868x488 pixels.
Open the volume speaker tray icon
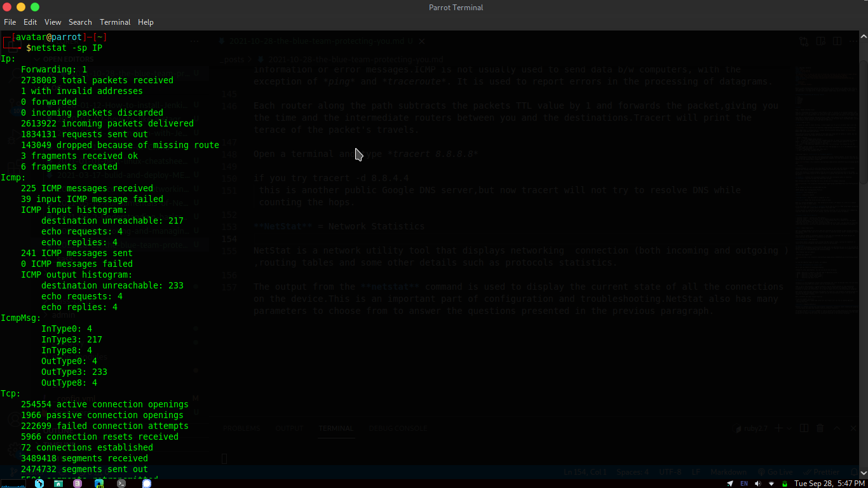click(x=757, y=483)
